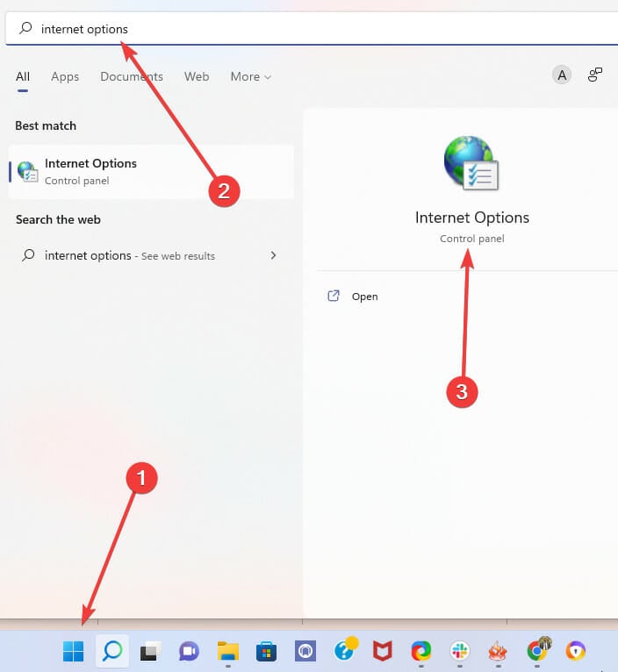Viewport: 618px width, 672px height.
Task: Click the account avatar A icon
Action: pyautogui.click(x=562, y=75)
